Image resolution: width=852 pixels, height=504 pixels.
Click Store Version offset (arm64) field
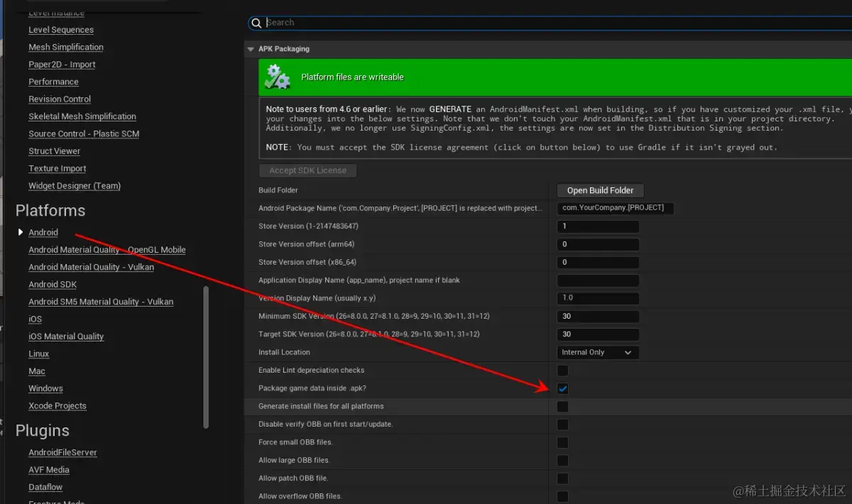[598, 244]
